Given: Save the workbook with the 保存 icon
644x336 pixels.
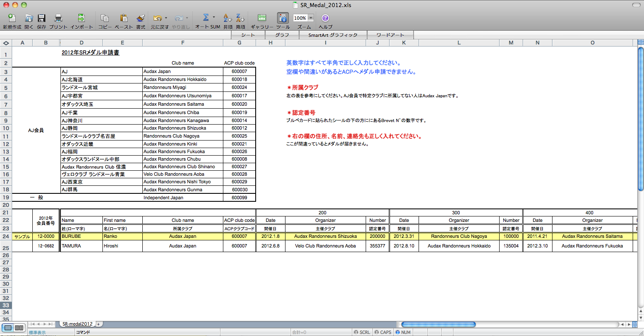Looking at the screenshot, I should (42, 18).
